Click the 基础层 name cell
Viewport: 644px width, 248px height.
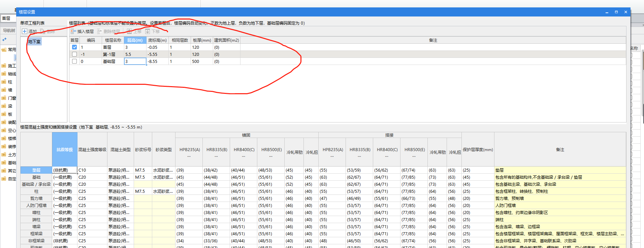(x=113, y=61)
